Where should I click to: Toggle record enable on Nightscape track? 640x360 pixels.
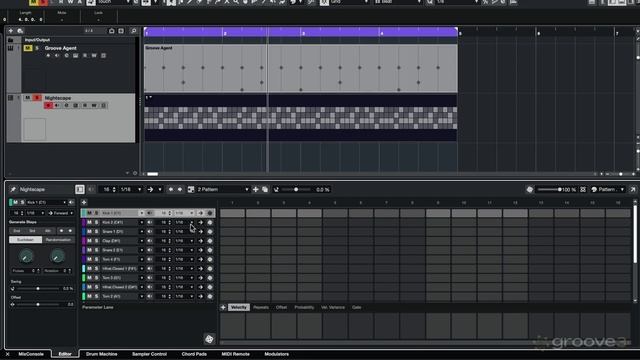click(x=48, y=106)
